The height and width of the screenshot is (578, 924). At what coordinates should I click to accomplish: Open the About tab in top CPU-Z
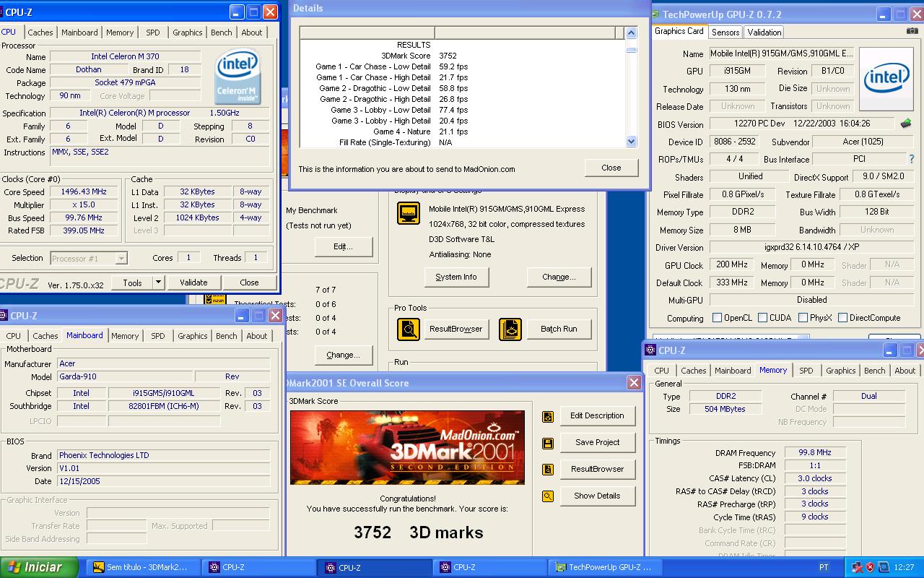click(x=252, y=33)
